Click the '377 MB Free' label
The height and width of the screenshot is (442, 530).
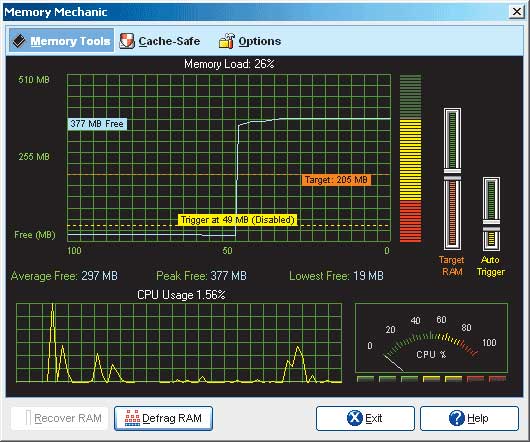[97, 124]
